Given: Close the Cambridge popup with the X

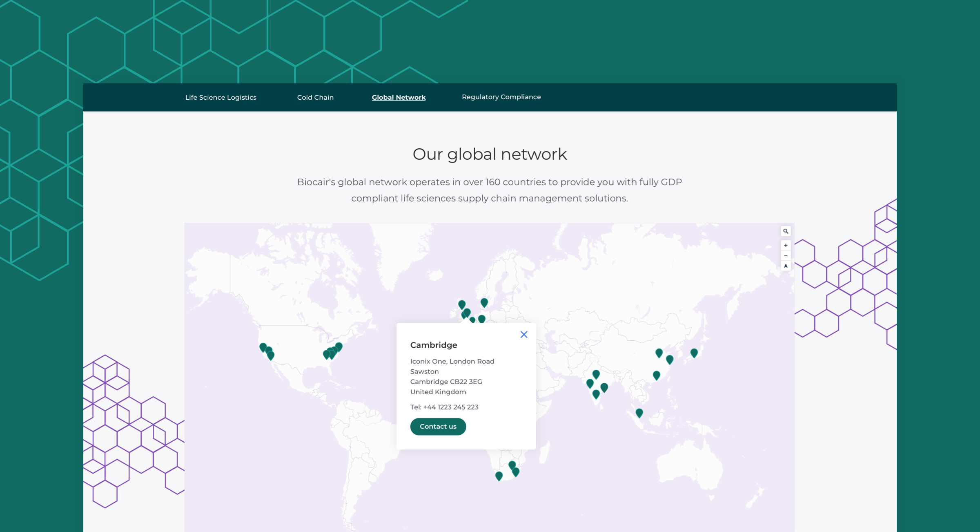Looking at the screenshot, I should pyautogui.click(x=524, y=334).
